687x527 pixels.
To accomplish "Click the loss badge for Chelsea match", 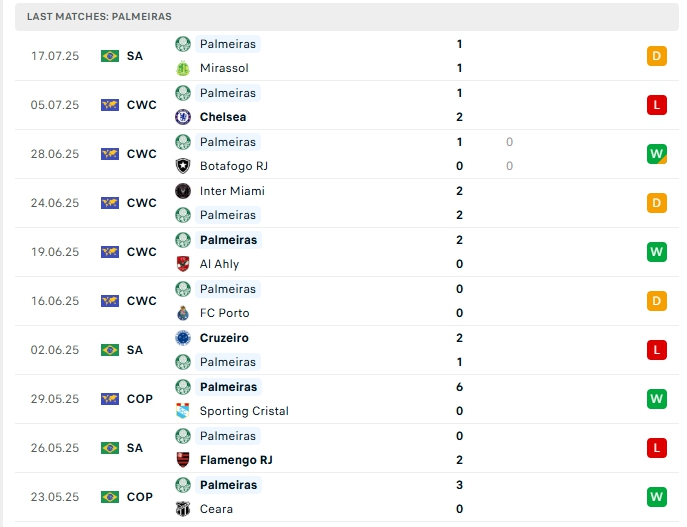I will tap(656, 105).
